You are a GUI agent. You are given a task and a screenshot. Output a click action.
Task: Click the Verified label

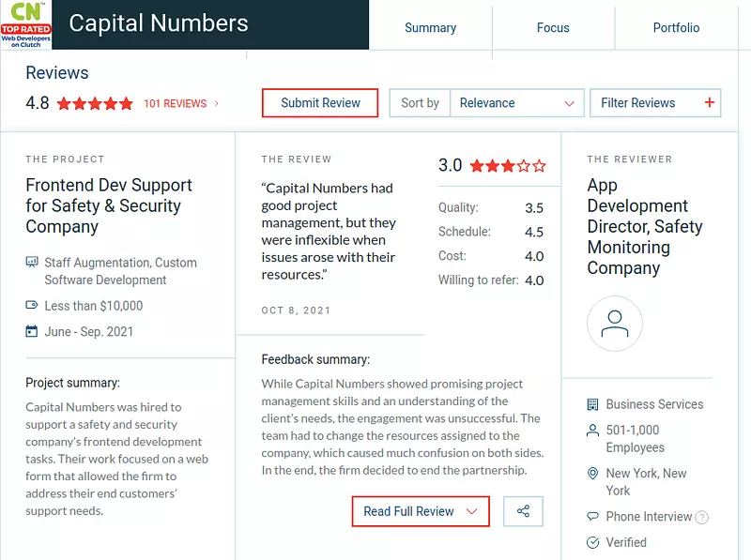click(x=626, y=542)
